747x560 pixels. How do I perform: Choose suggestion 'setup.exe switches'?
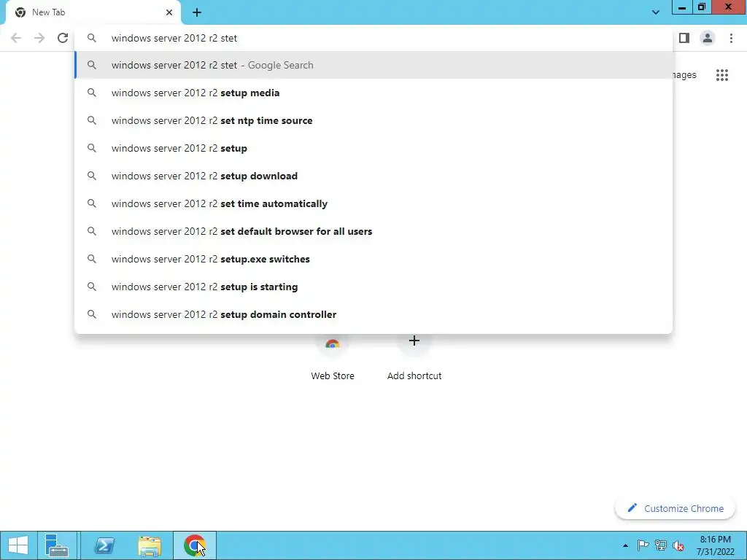tap(373, 259)
